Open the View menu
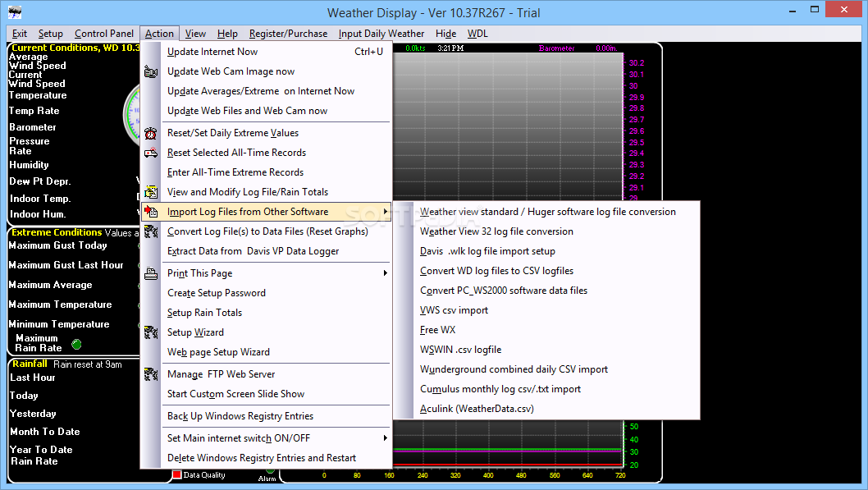Image resolution: width=868 pixels, height=490 pixels. tap(195, 34)
